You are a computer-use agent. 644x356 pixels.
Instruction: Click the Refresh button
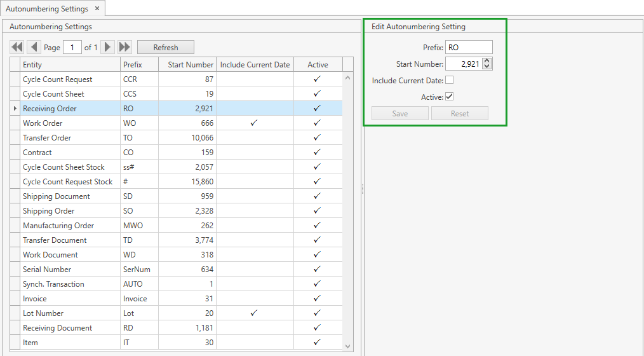pos(165,47)
